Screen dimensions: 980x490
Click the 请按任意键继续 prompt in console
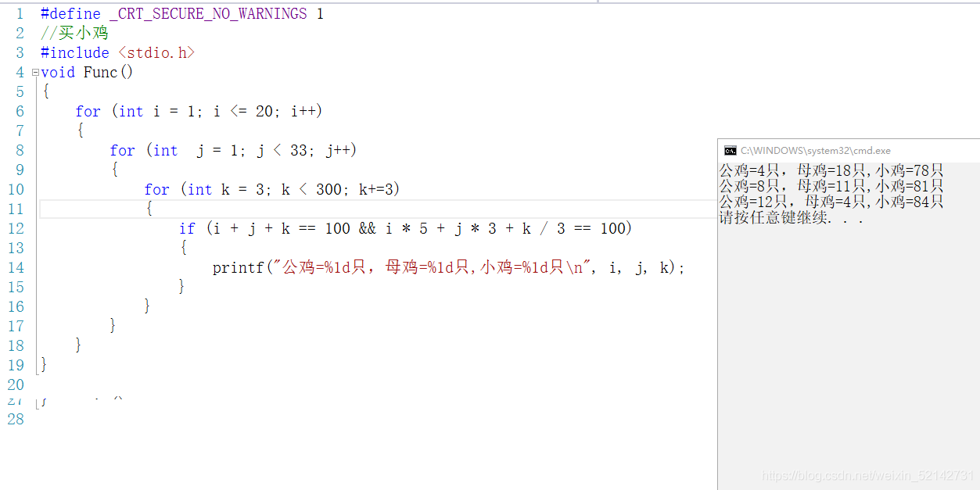coord(792,218)
